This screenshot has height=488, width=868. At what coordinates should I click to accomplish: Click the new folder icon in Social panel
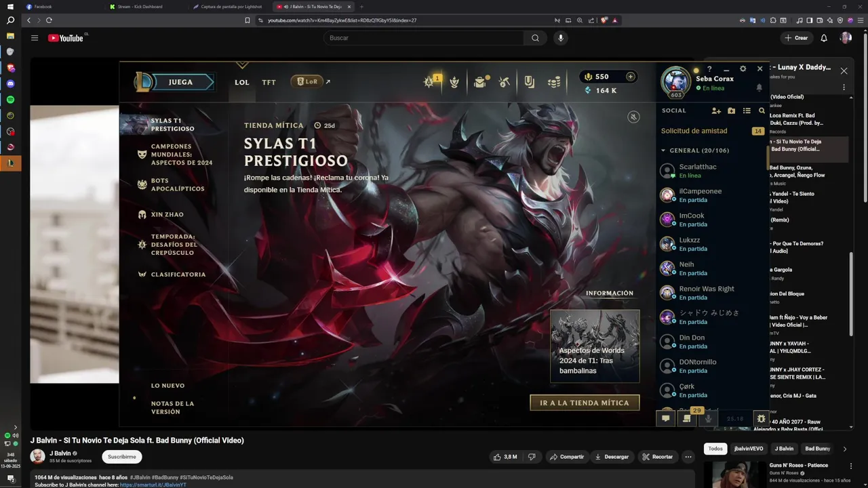[x=731, y=110]
